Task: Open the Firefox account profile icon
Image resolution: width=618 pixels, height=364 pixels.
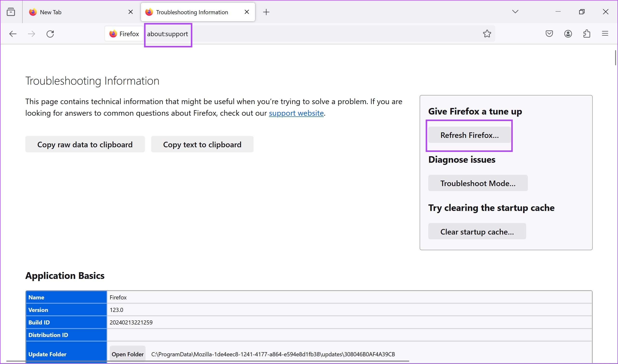Action: click(x=568, y=34)
